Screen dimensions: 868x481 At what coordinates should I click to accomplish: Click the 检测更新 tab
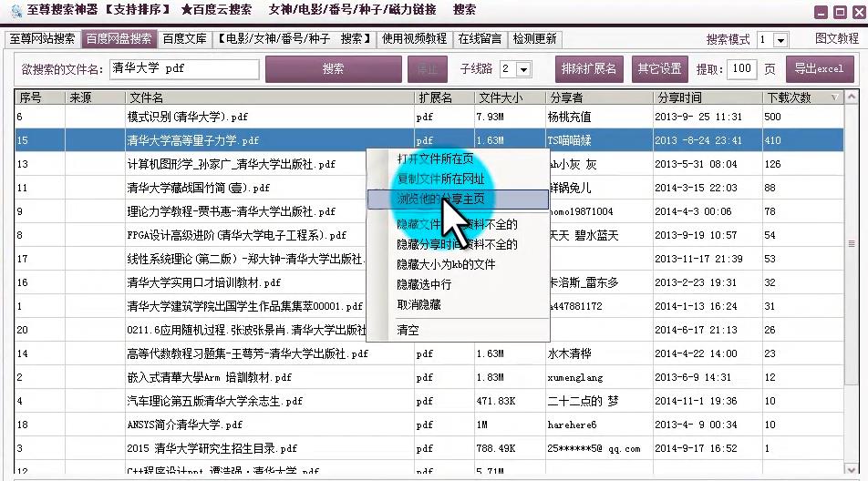(534, 38)
